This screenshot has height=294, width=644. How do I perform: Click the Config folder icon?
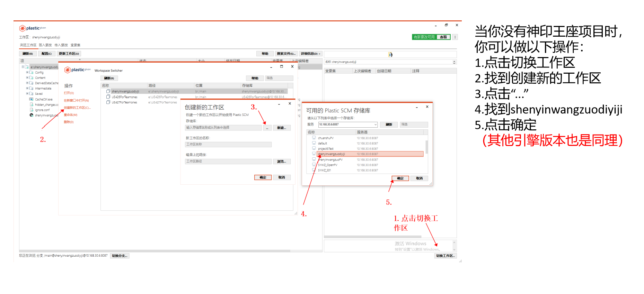(x=32, y=73)
